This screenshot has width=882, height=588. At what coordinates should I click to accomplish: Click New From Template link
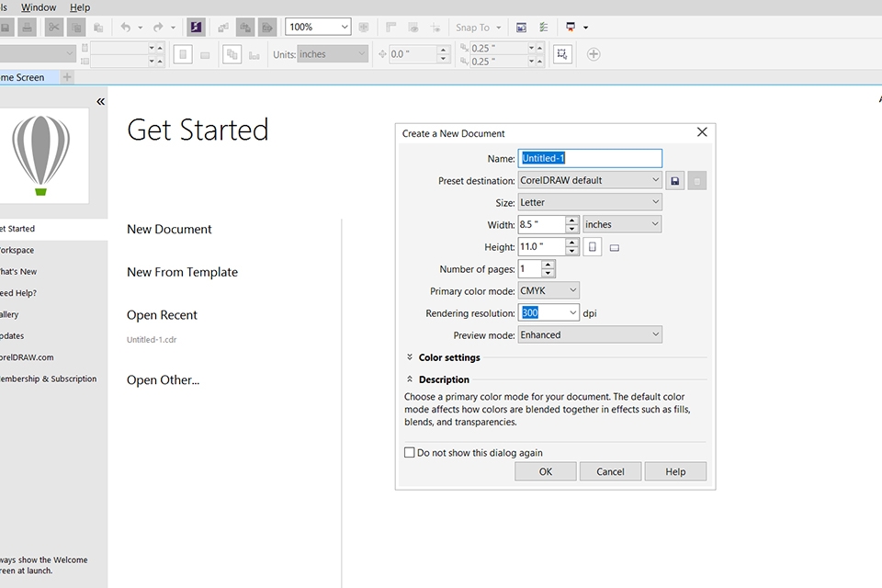(x=182, y=272)
